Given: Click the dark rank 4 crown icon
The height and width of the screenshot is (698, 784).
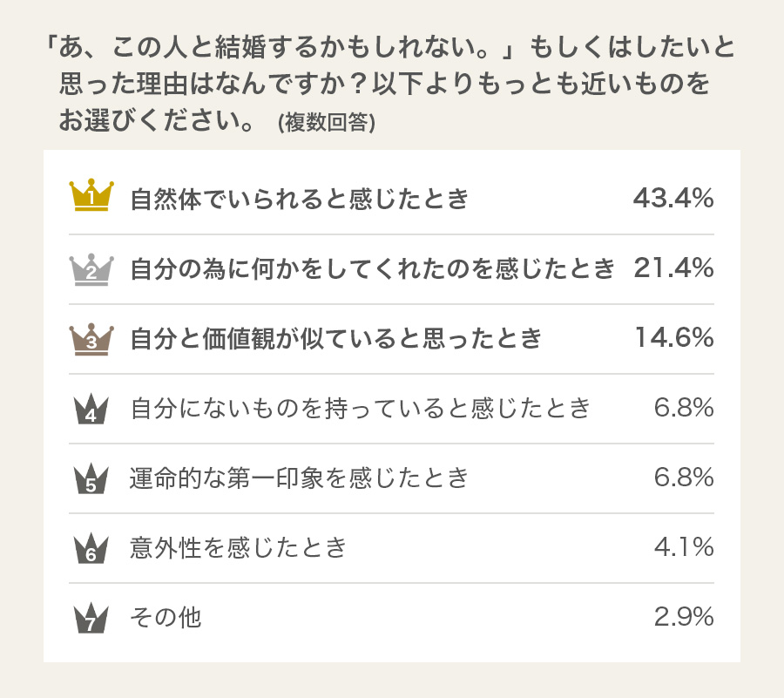Looking at the screenshot, I should click(91, 409).
